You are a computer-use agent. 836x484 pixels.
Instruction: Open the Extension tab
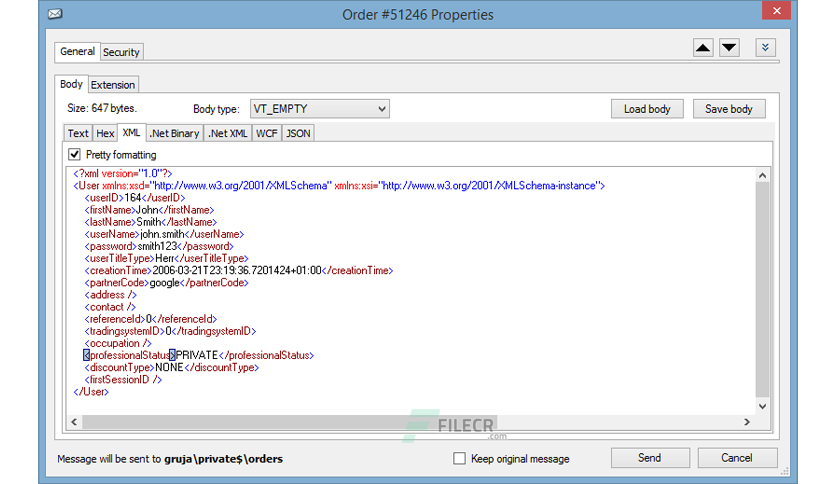(112, 85)
